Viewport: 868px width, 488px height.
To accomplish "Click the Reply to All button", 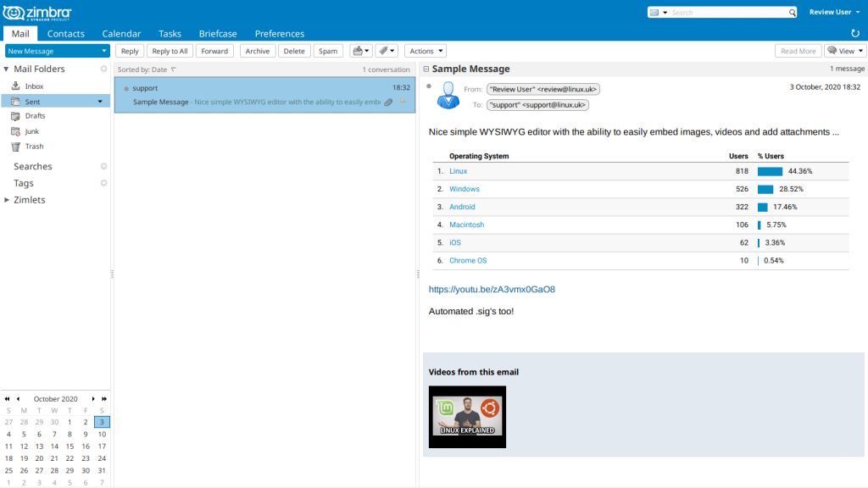I will coord(170,51).
